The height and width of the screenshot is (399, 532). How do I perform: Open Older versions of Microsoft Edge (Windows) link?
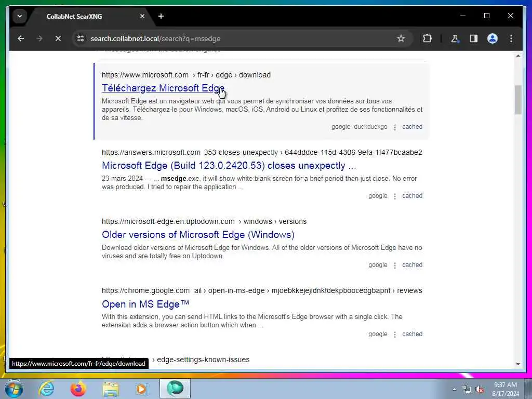coord(198,235)
